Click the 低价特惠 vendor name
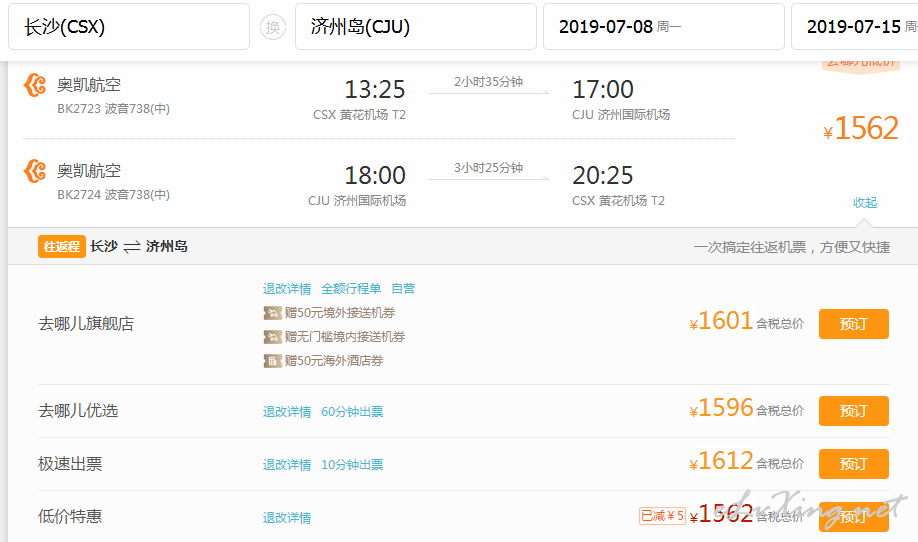This screenshot has width=918, height=542. [x=70, y=517]
